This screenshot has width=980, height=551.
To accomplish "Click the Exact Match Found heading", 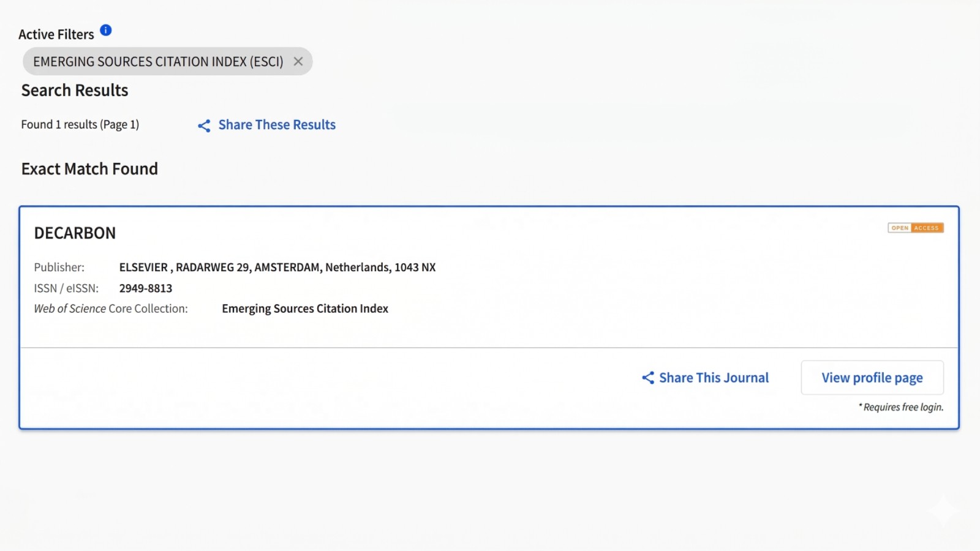I will (x=89, y=169).
